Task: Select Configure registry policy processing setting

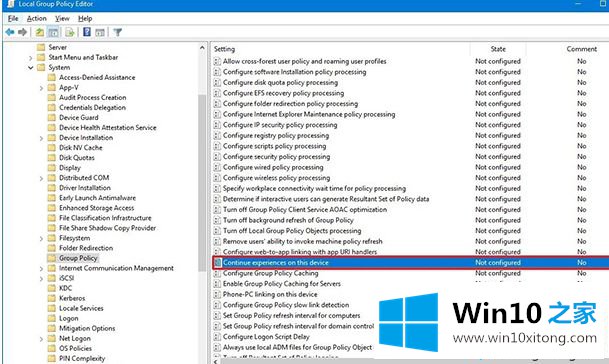Action: click(276, 136)
